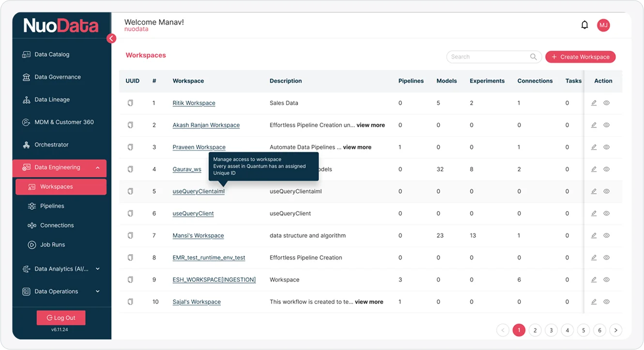Edit Sajal's Workspace with pencil icon
The height and width of the screenshot is (350, 644).
(x=594, y=302)
